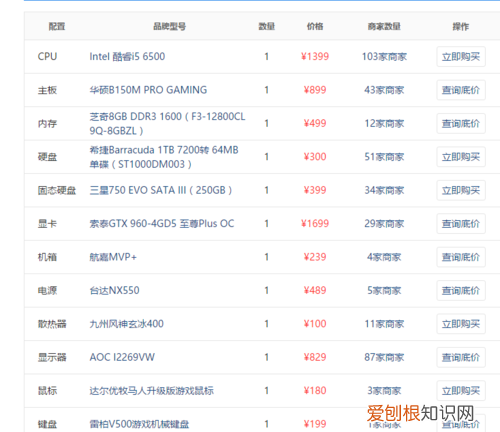Click the ¥1699 price for 显卡

[x=315, y=224]
